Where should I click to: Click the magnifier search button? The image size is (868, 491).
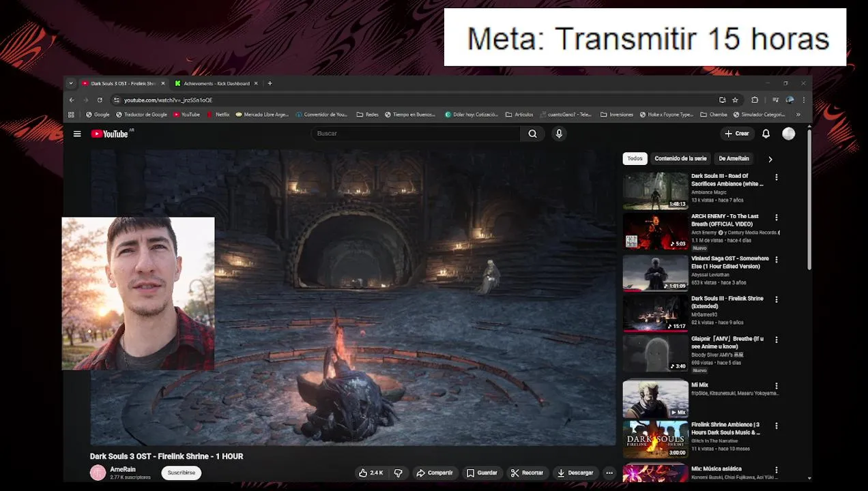pos(532,134)
